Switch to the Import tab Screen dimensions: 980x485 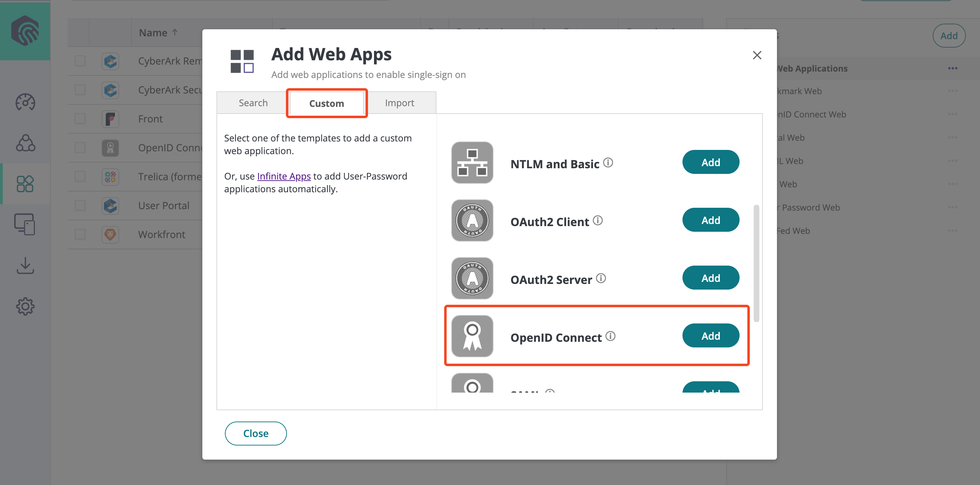coord(399,103)
